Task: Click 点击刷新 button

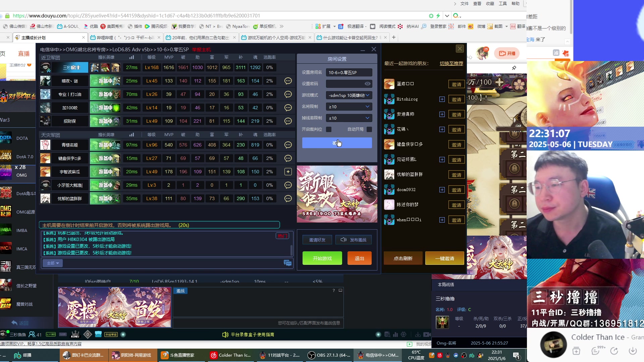Action: (x=403, y=258)
